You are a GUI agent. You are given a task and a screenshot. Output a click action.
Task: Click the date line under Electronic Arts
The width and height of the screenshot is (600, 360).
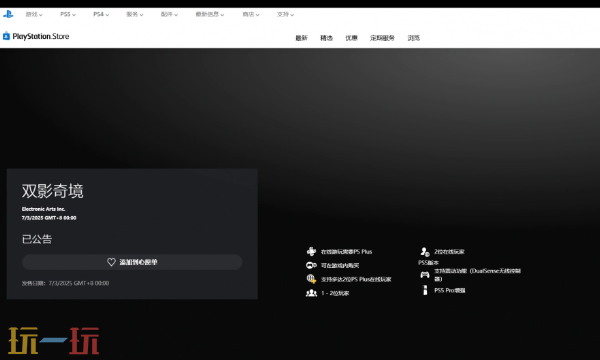[49, 218]
